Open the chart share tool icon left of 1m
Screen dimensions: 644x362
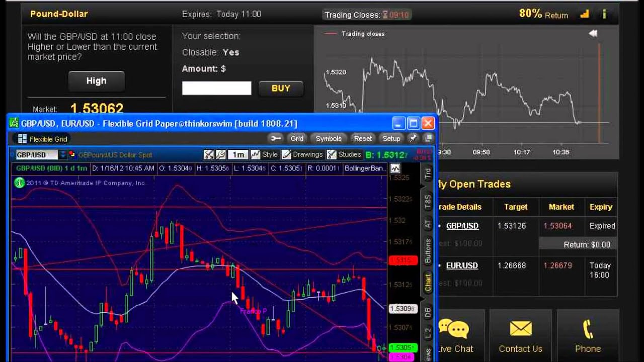coord(209,155)
